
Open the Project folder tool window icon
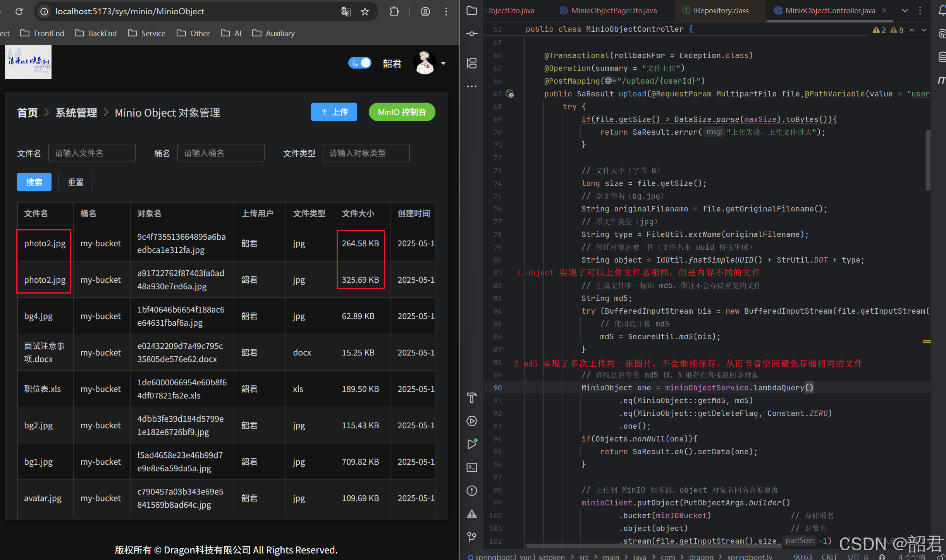(471, 10)
